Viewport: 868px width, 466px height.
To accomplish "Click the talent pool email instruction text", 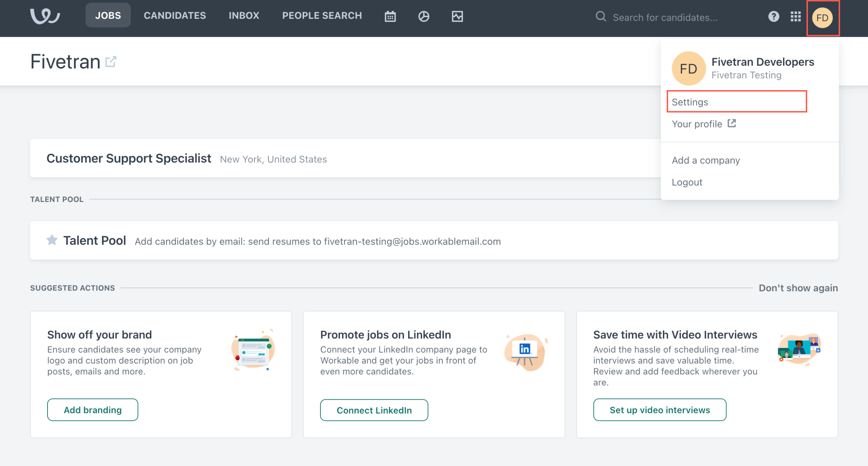I will 318,241.
